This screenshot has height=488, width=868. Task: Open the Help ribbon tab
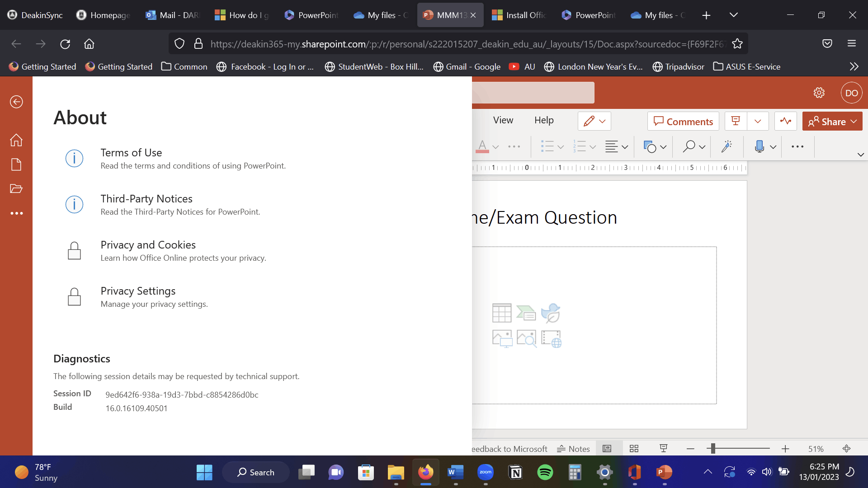[544, 120]
